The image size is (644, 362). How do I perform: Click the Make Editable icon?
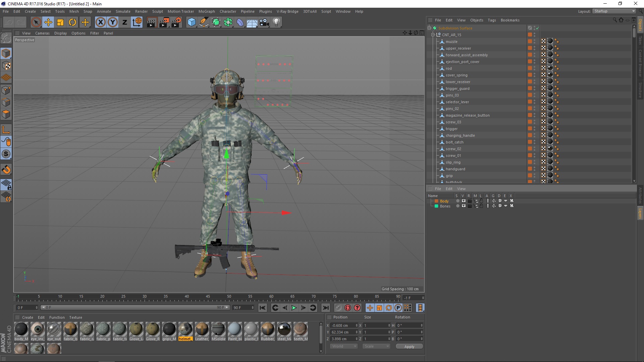[x=6, y=38]
